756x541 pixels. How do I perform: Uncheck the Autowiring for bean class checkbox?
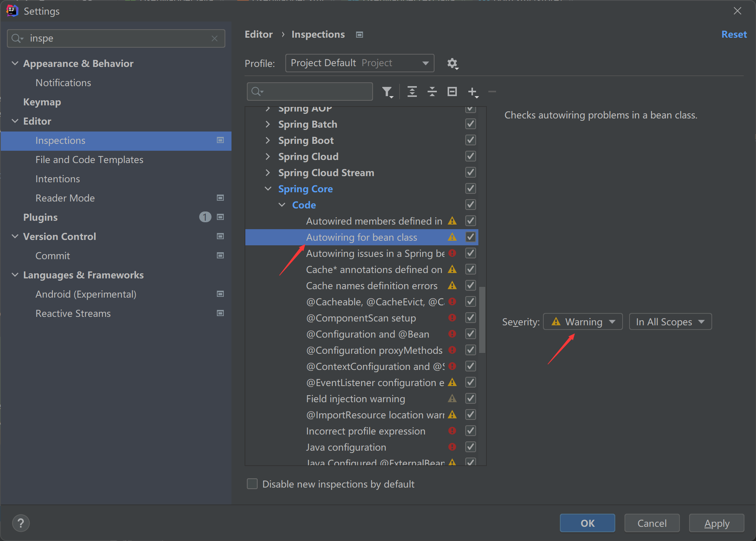click(471, 237)
